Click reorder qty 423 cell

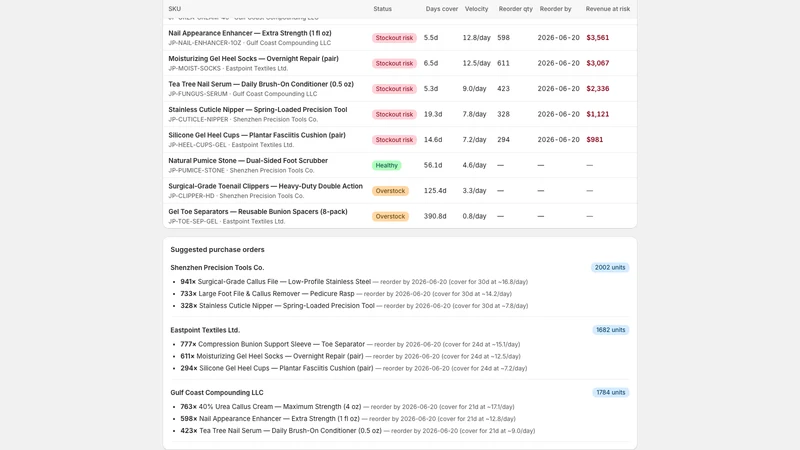pos(503,89)
